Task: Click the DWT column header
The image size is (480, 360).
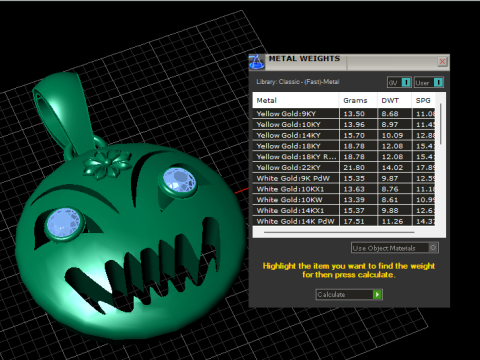Action: pyautogui.click(x=394, y=100)
